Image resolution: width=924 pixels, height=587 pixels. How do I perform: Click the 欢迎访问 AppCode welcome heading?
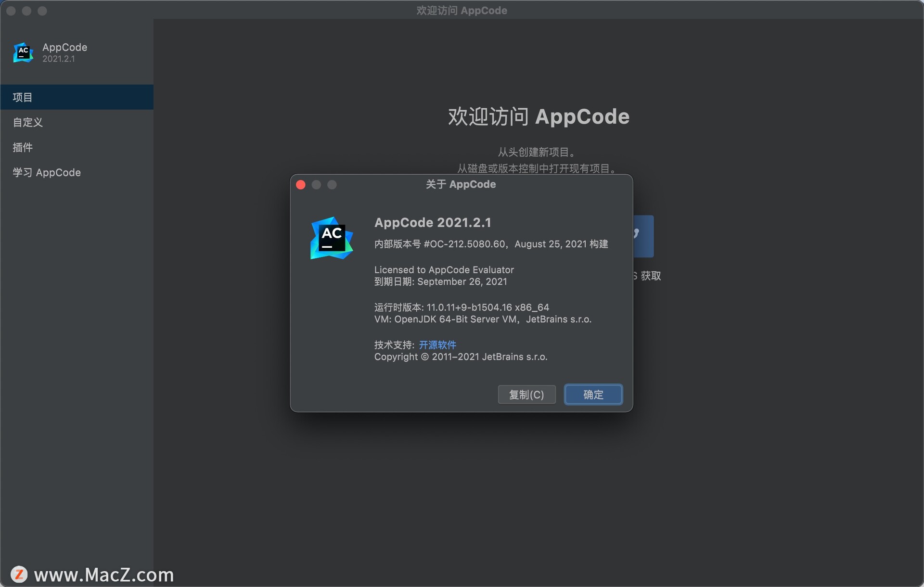539,117
